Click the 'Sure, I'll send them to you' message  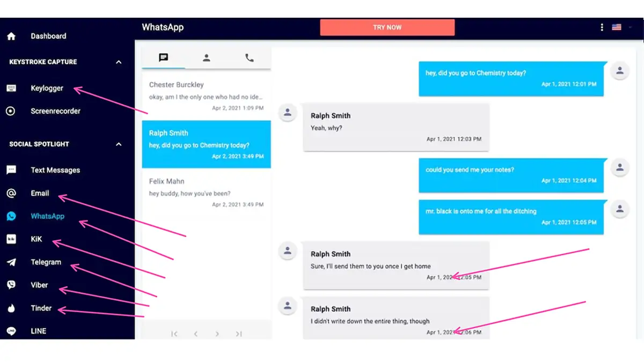pos(396,265)
